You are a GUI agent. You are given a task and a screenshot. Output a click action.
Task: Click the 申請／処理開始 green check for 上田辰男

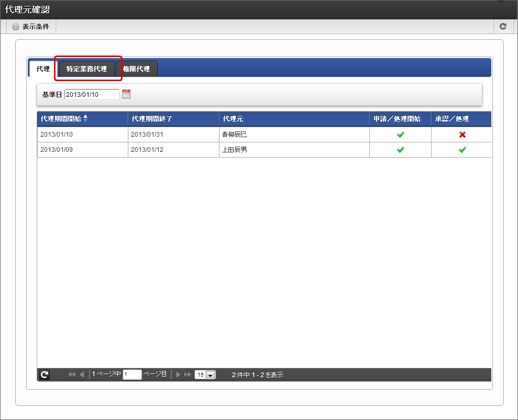(401, 150)
